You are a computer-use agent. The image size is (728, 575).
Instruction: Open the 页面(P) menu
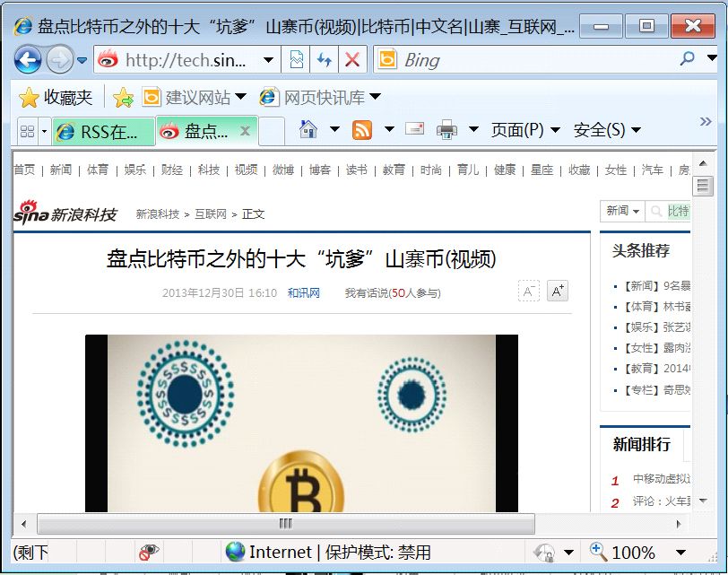click(x=525, y=129)
